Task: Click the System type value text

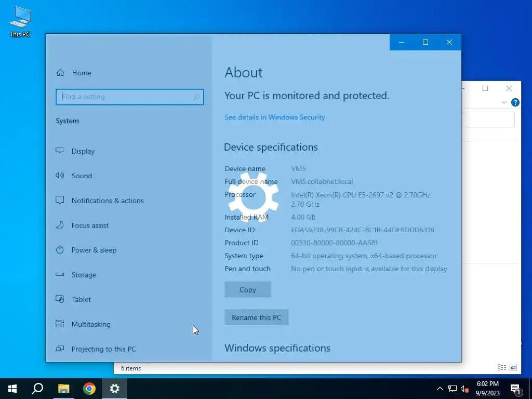Action: click(364, 256)
